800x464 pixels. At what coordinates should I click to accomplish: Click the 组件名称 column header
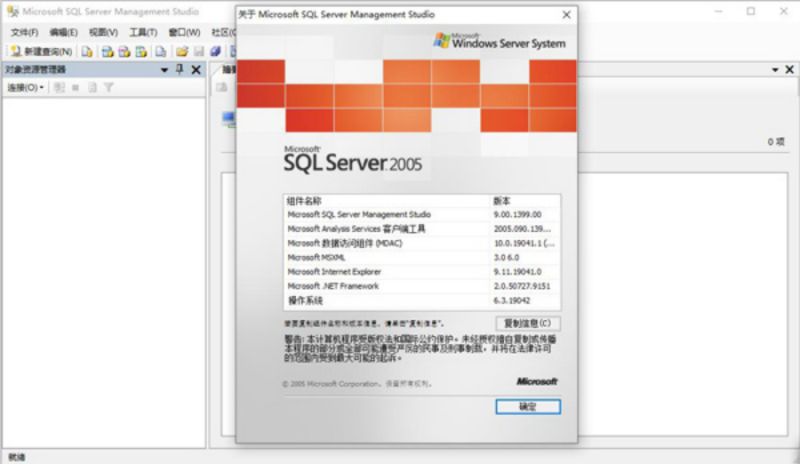(387, 201)
